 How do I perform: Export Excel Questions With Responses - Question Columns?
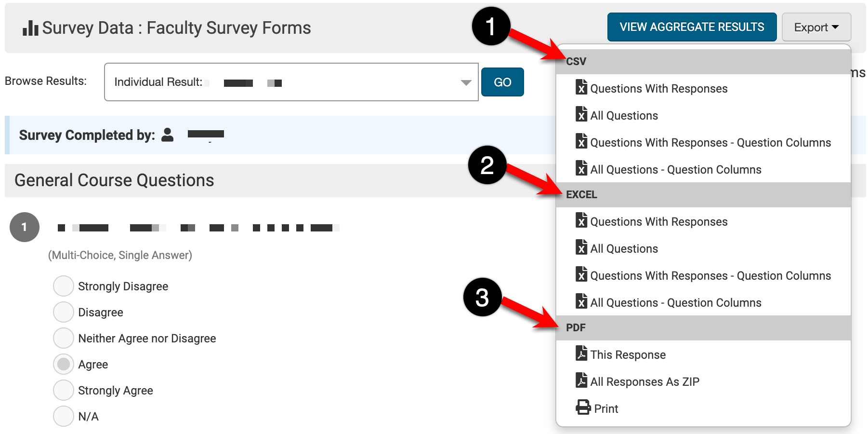tap(710, 276)
